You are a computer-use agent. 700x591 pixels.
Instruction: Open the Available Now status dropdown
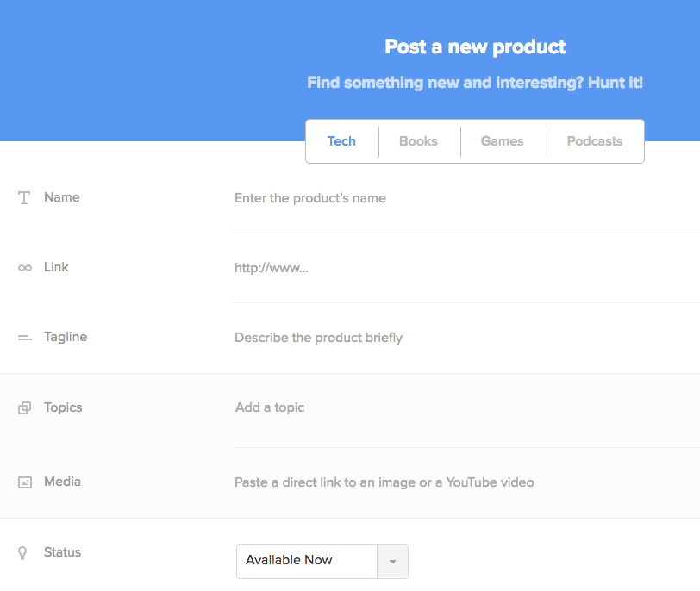coord(306,561)
